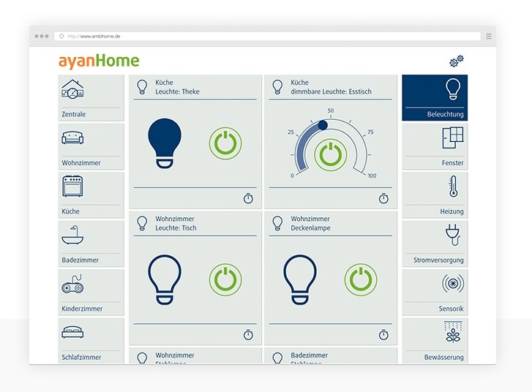Switch to Badezimmer room label
This screenshot has width=532, height=392.
coord(80,260)
